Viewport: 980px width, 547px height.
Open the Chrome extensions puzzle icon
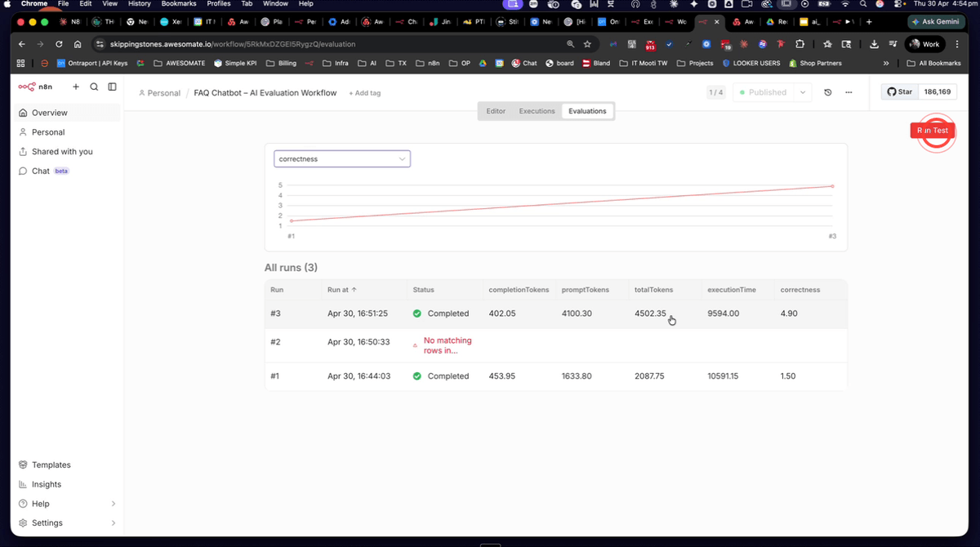[x=800, y=44]
